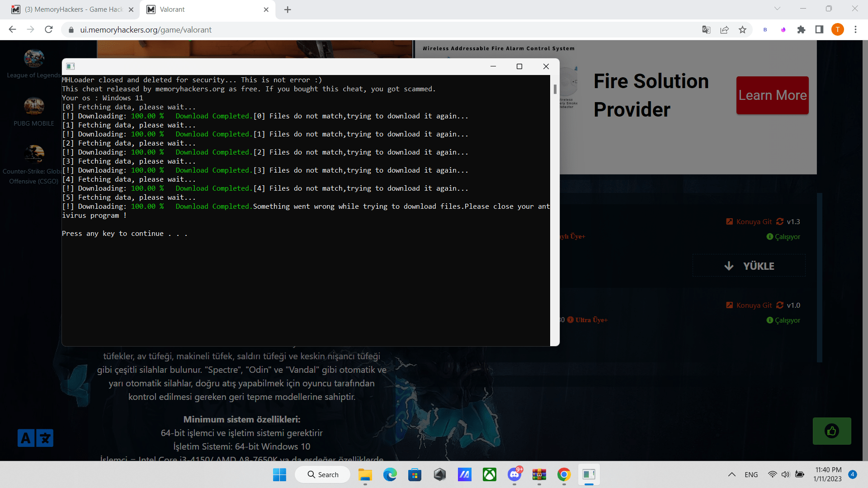Open Google Translate page icon
Screen dimensions: 868x488
tap(706, 30)
